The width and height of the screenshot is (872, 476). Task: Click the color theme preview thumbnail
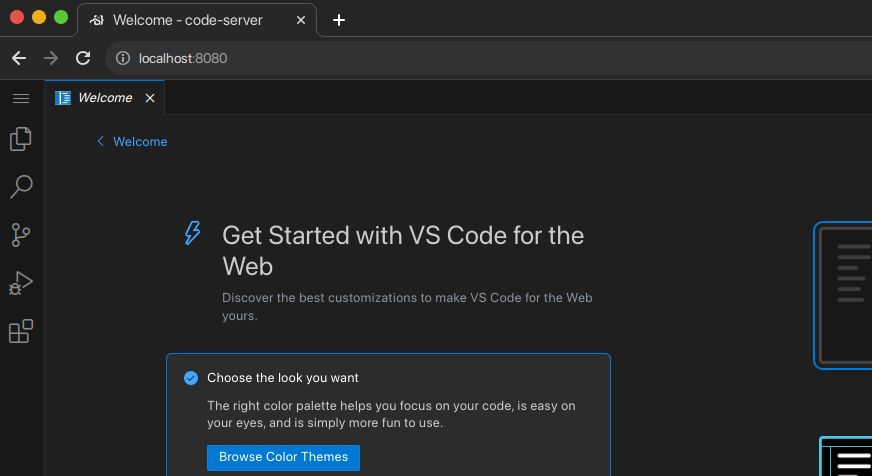(843, 295)
